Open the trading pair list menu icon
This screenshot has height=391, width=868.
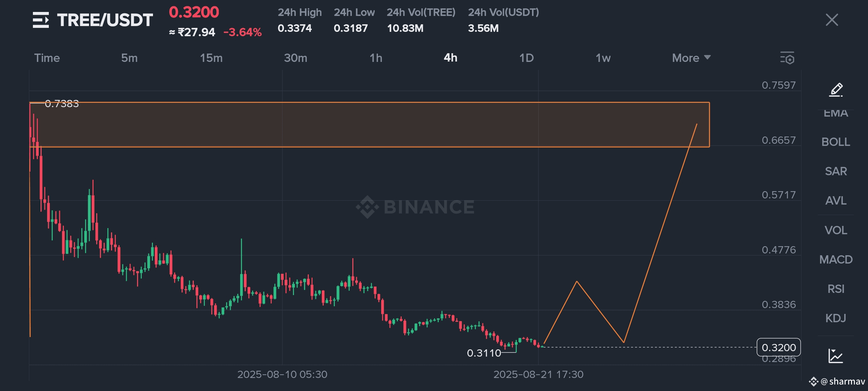[x=41, y=20]
